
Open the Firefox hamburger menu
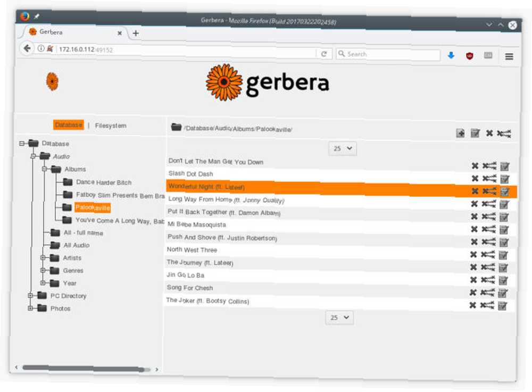[509, 56]
